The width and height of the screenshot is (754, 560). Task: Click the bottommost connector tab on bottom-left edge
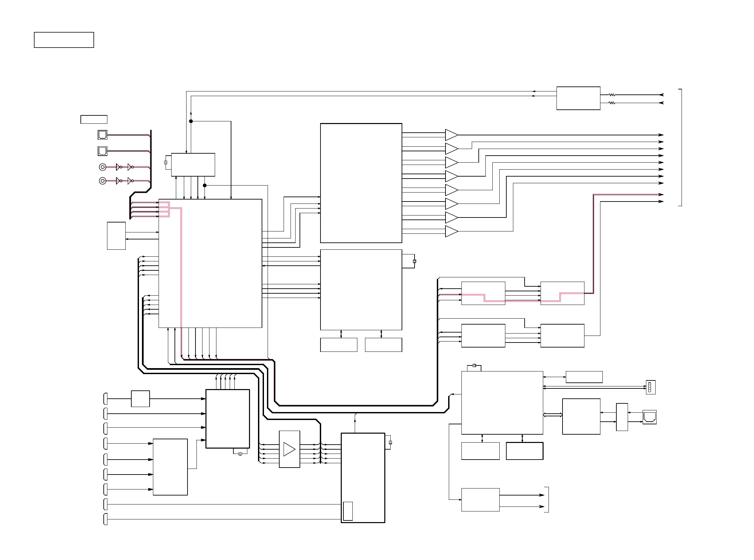tap(105, 519)
